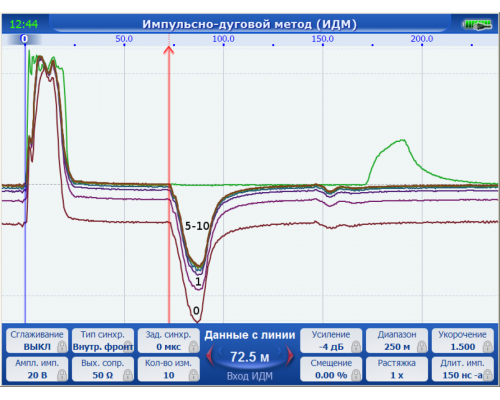Image resolution: width=500 pixels, height=400 pixels.
Task: Click the lock icon on Тип синхр.
Action: (x=128, y=347)
